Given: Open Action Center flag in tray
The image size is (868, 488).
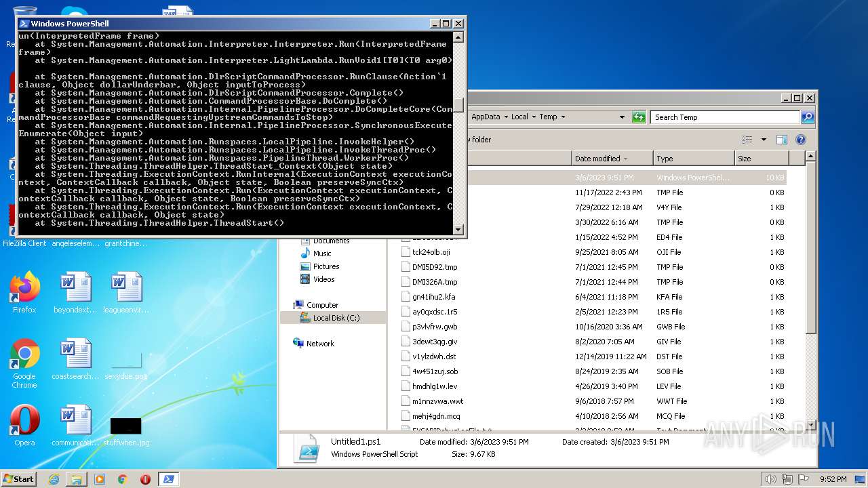Looking at the screenshot, I should click(804, 479).
